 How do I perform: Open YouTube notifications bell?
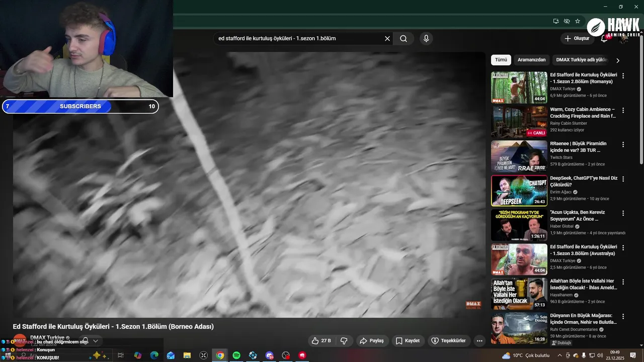point(605,38)
